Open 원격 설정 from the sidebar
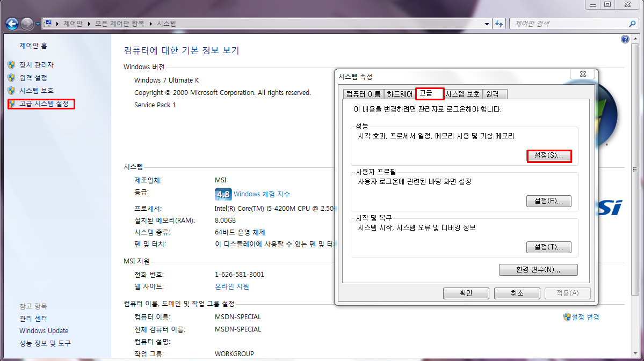 (33, 78)
